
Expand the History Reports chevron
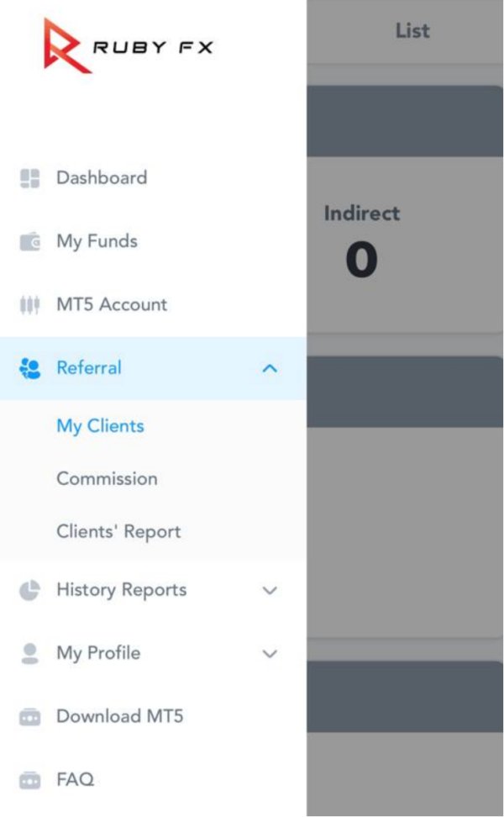tap(270, 590)
